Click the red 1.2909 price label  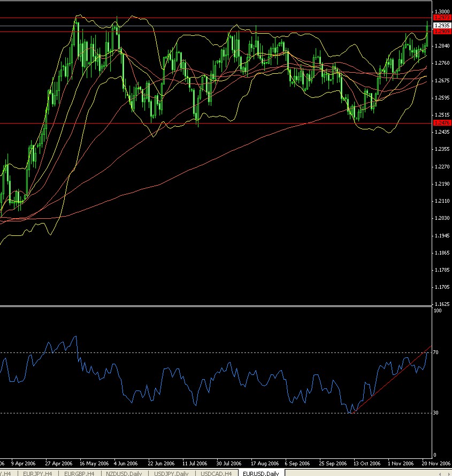[442, 32]
